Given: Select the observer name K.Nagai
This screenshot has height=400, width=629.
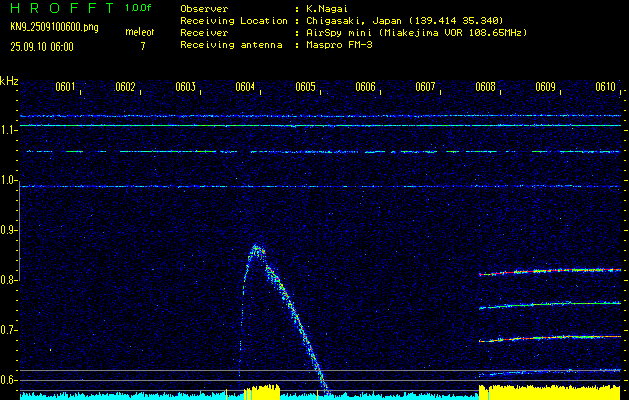Looking at the screenshot, I should (x=329, y=9).
